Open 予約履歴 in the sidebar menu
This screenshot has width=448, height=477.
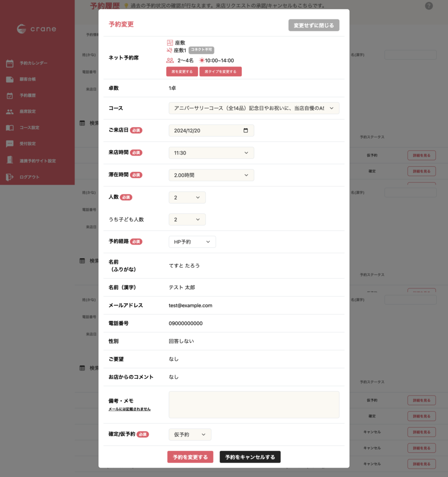click(28, 95)
